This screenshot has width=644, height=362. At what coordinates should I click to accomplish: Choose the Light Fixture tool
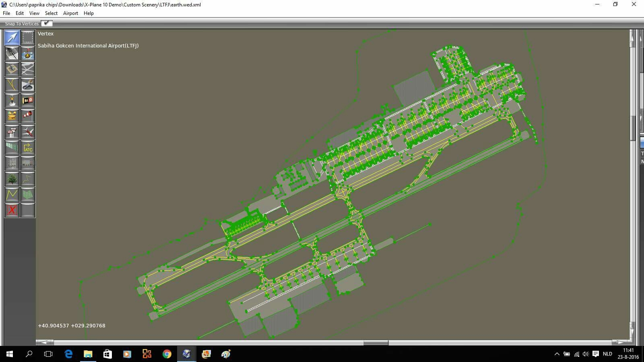click(12, 100)
